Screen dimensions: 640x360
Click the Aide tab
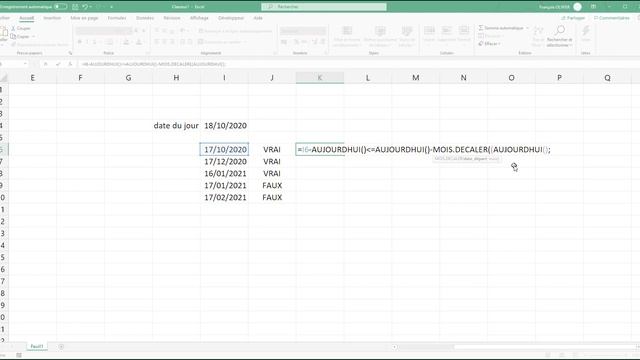click(258, 18)
